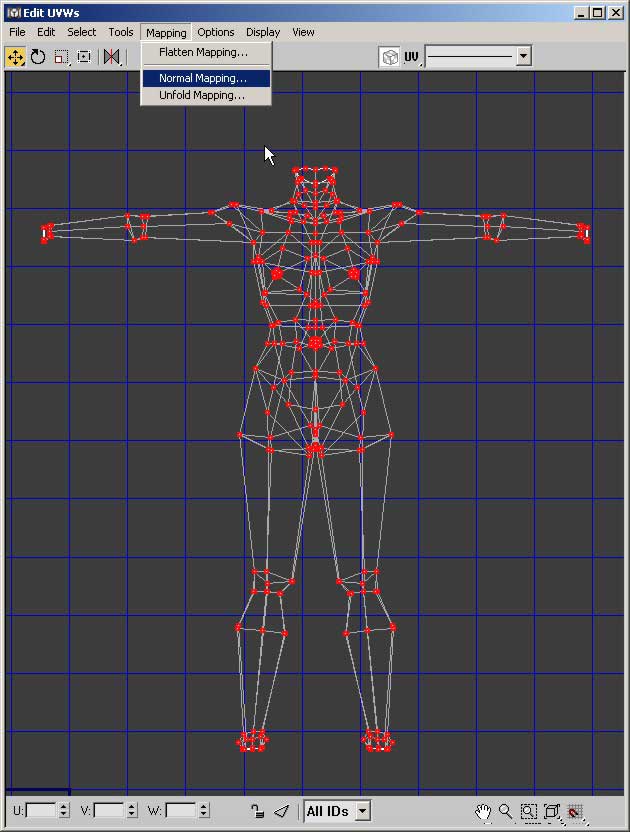Activate the Zoom magnifier tool

coord(506,811)
